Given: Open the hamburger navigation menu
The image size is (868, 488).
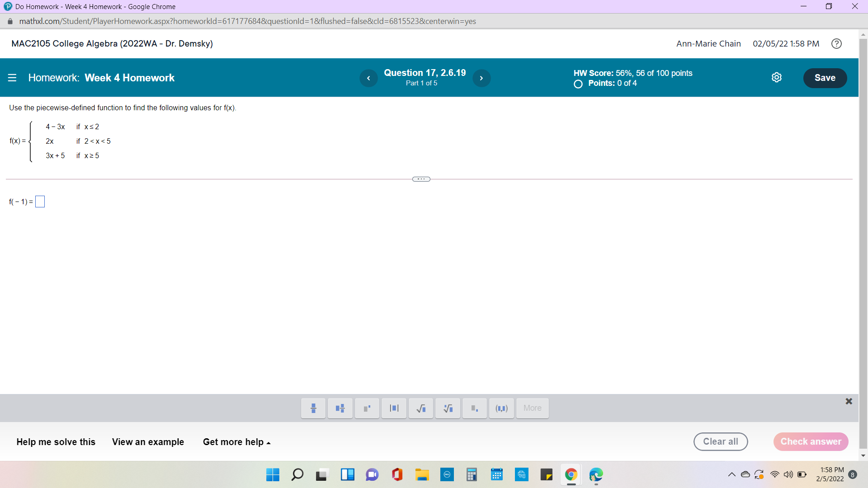Looking at the screenshot, I should pos(12,78).
